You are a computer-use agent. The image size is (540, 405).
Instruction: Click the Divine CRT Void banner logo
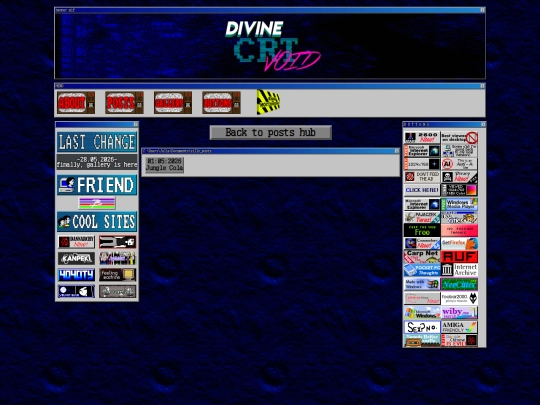click(272, 46)
